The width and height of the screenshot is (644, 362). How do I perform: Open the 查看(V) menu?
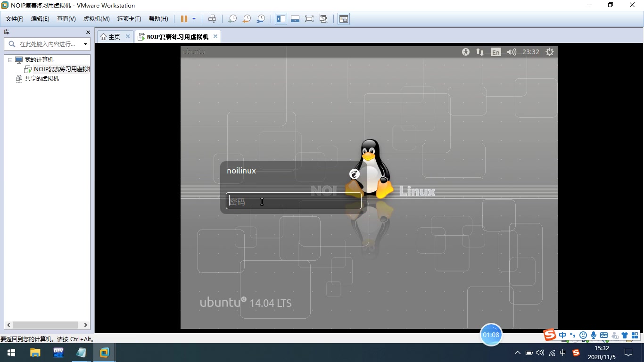(x=66, y=19)
